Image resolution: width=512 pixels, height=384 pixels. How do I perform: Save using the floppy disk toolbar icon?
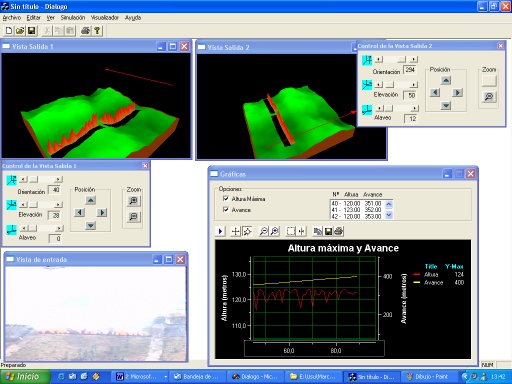coord(31,31)
